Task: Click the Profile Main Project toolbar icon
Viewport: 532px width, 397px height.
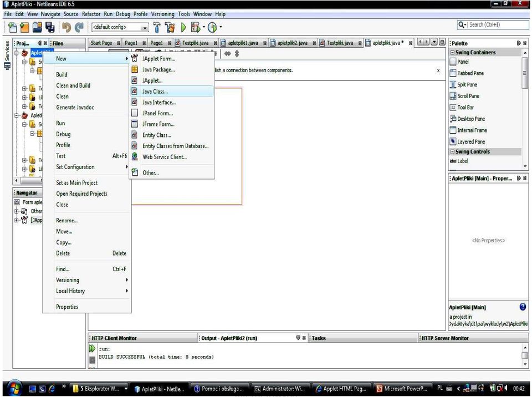Action: (212, 27)
